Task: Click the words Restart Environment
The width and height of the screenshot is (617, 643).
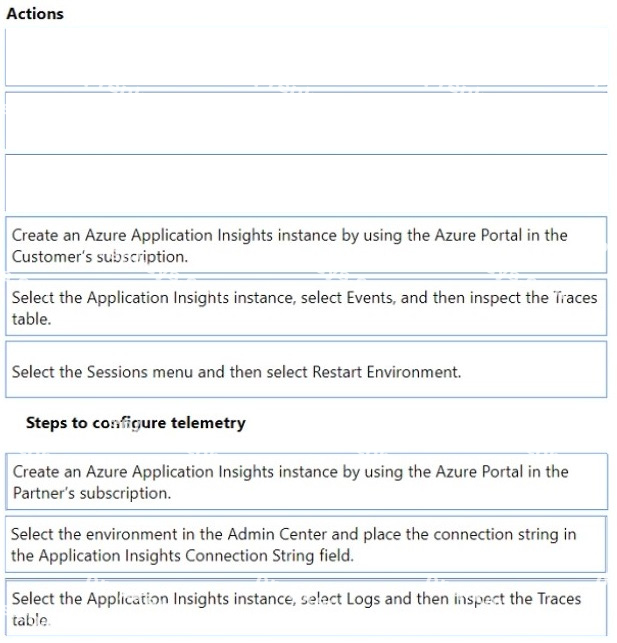Action: [x=386, y=372]
